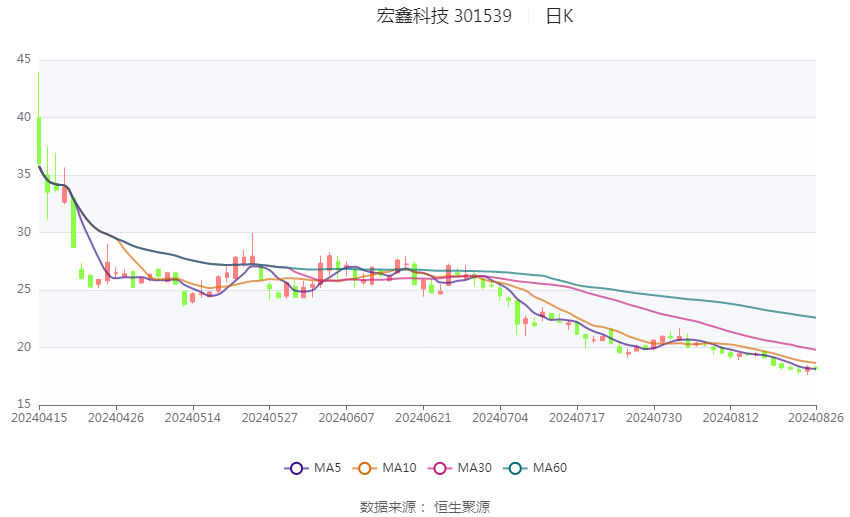Toggle the MA30 legend marker
Screen dimensions: 850x517
tap(440, 468)
